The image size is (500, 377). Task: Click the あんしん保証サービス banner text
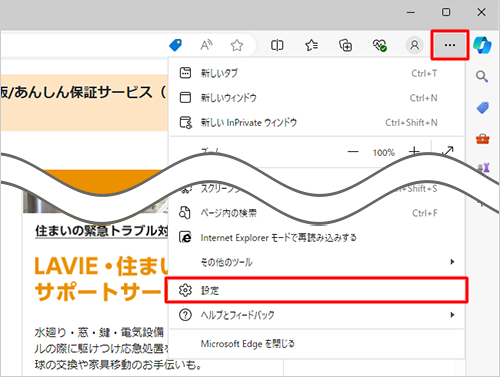point(83,92)
